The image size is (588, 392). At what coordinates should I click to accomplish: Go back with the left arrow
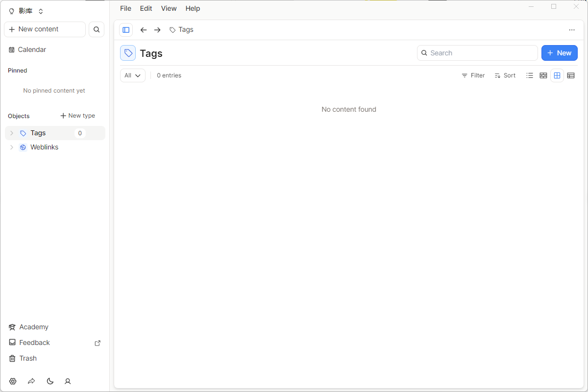144,30
